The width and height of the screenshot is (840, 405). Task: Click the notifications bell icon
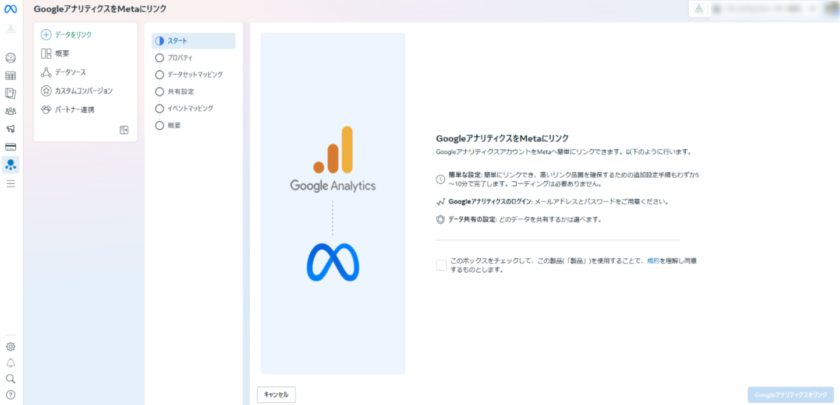11,363
